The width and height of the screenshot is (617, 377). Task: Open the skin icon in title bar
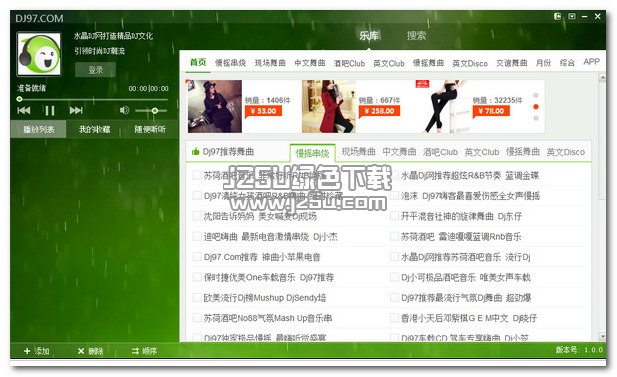[557, 17]
